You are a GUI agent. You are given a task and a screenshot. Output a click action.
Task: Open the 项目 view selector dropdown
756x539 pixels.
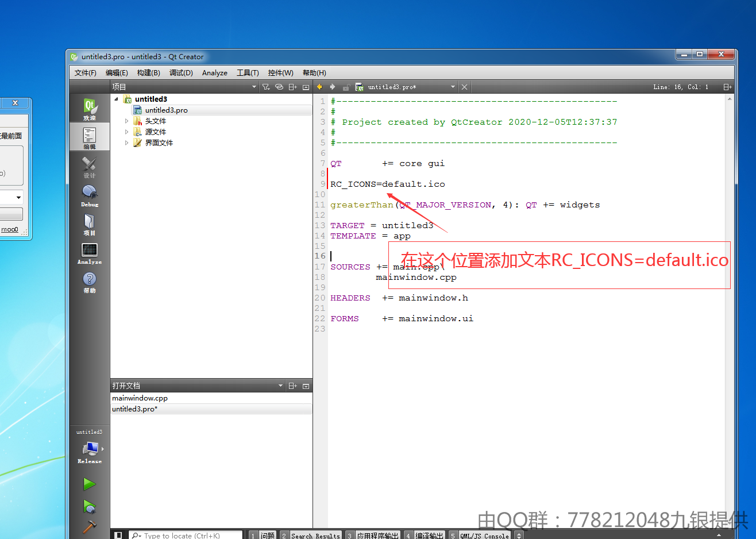[x=184, y=87]
